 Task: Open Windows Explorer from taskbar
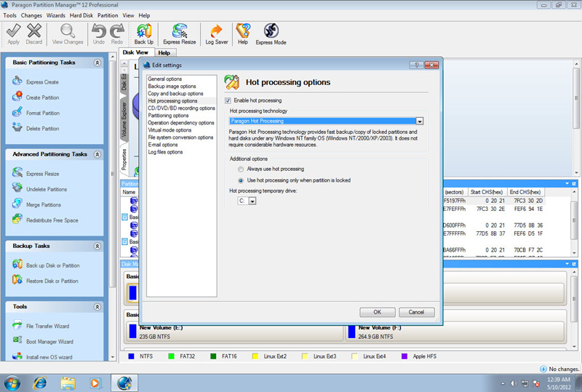(x=68, y=383)
